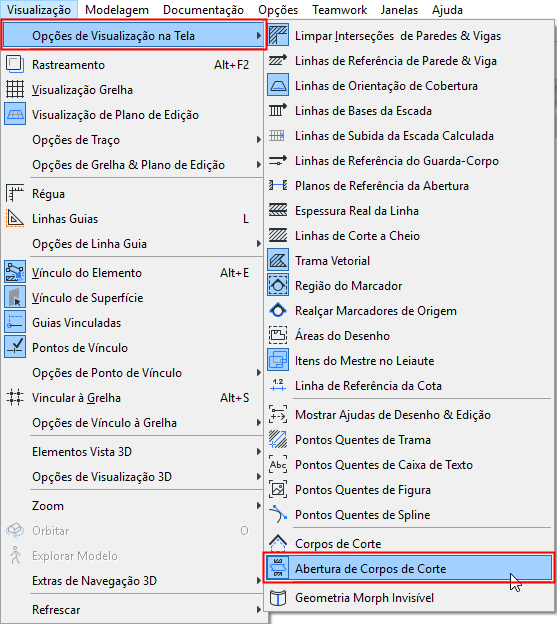Screen dimensions: 557x624
Task: Choose the Rastreamento label text
Action: pos(68,65)
